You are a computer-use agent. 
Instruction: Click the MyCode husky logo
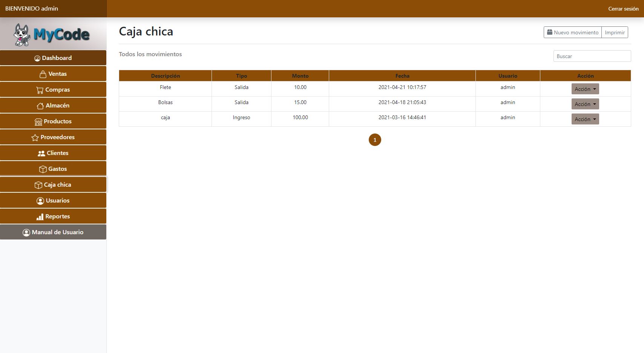tap(21, 35)
